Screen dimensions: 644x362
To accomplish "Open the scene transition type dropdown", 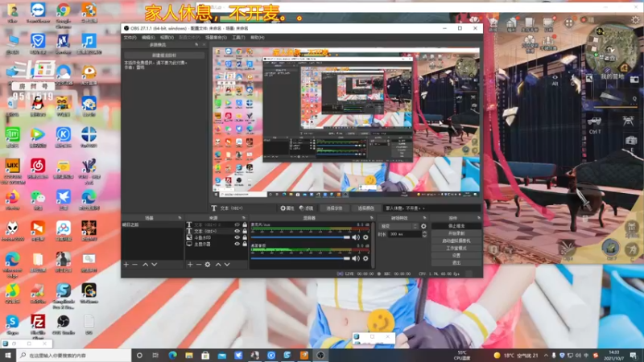I will (399, 226).
